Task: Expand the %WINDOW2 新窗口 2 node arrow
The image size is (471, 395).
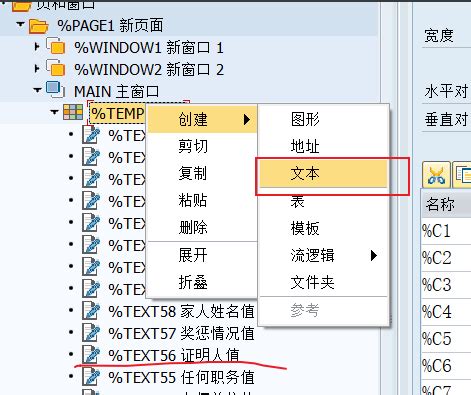Action: point(37,68)
